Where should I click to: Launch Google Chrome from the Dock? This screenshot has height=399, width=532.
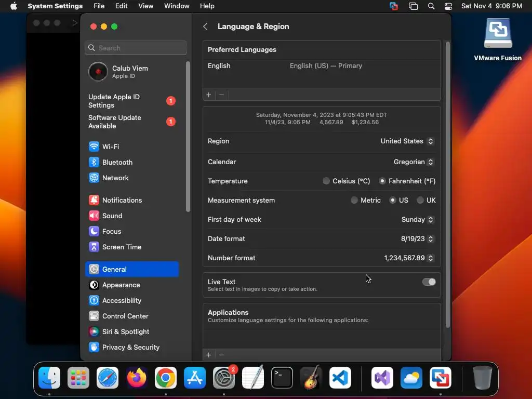click(x=166, y=378)
